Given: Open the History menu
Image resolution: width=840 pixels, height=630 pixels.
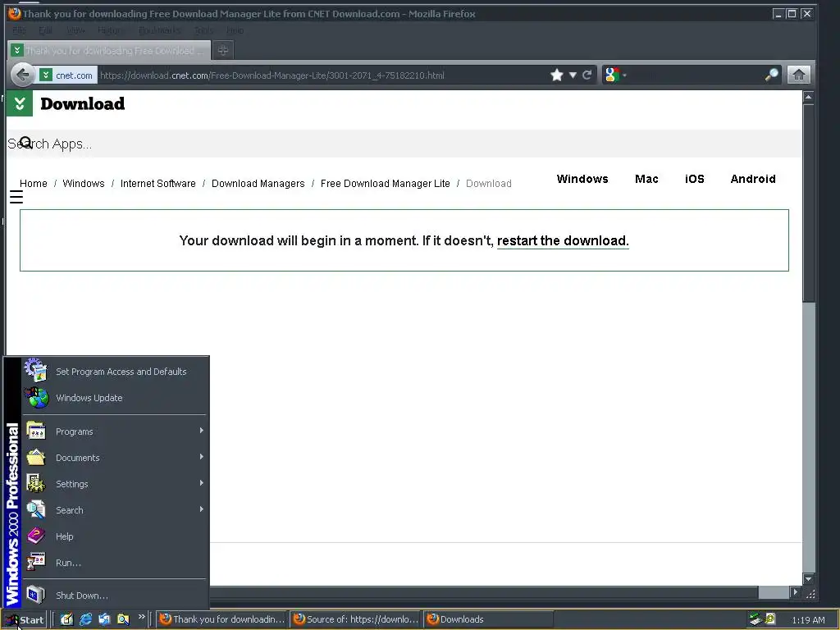Looking at the screenshot, I should (x=111, y=30).
